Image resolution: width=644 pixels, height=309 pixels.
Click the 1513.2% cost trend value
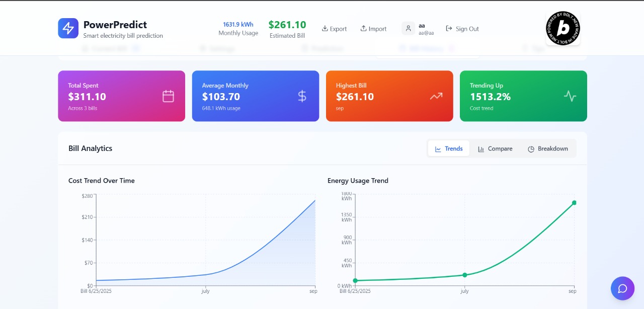[490, 97]
